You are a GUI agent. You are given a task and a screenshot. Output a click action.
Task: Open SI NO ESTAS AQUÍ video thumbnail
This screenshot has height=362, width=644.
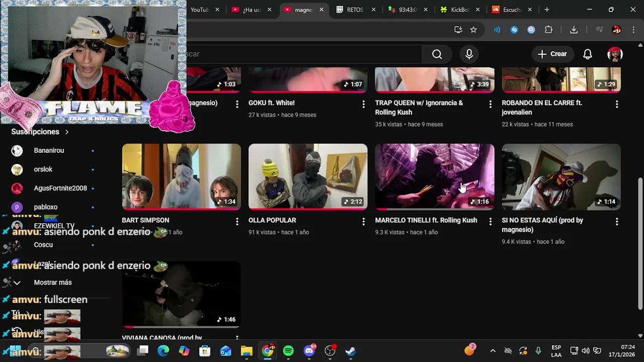coord(561,176)
